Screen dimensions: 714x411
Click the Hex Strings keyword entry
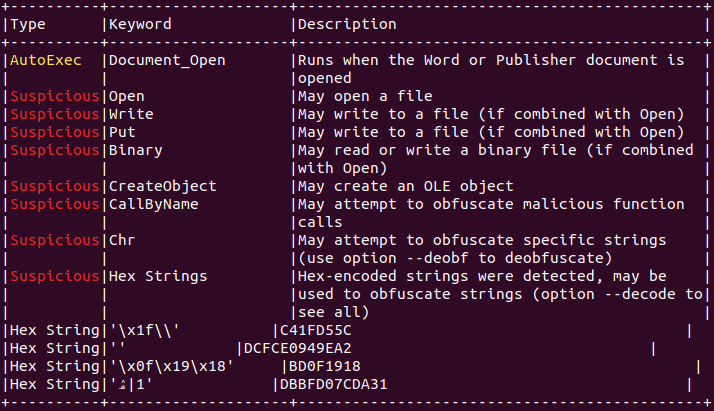158,276
